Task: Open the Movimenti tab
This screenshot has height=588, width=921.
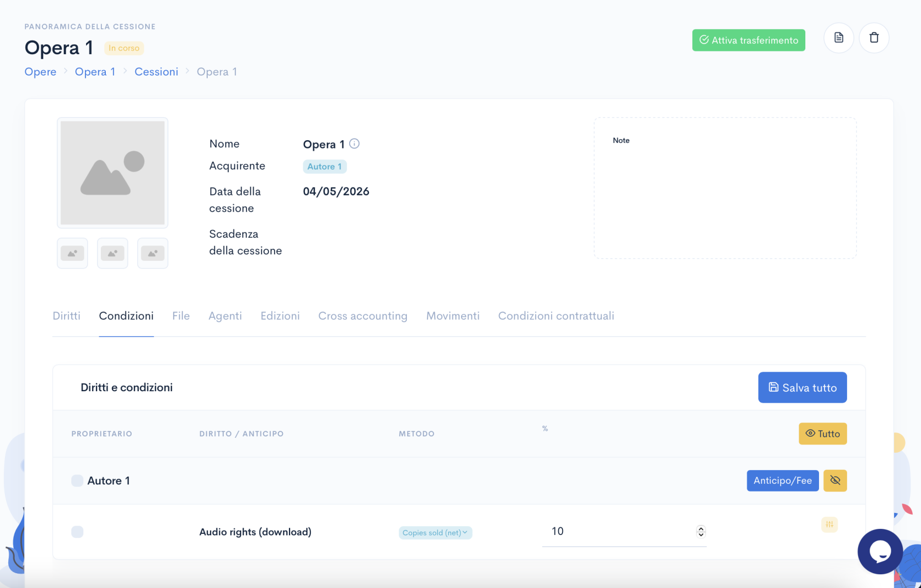Action: click(453, 316)
